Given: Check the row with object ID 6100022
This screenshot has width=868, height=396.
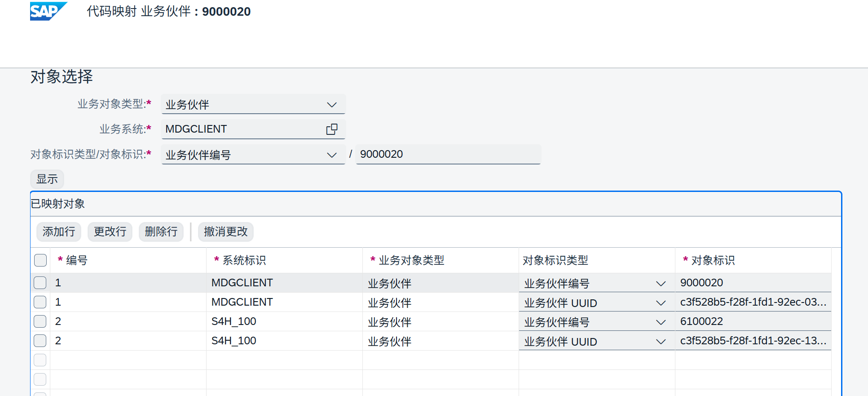Looking at the screenshot, I should pos(40,321).
